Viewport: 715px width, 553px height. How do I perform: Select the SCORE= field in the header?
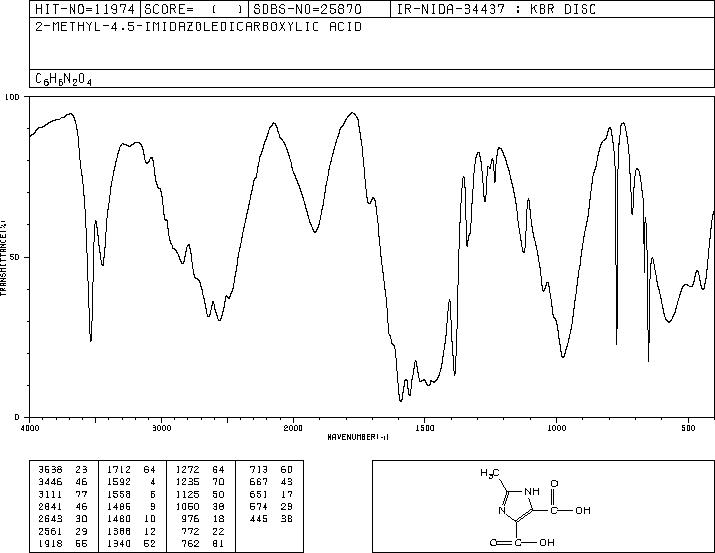pos(194,9)
